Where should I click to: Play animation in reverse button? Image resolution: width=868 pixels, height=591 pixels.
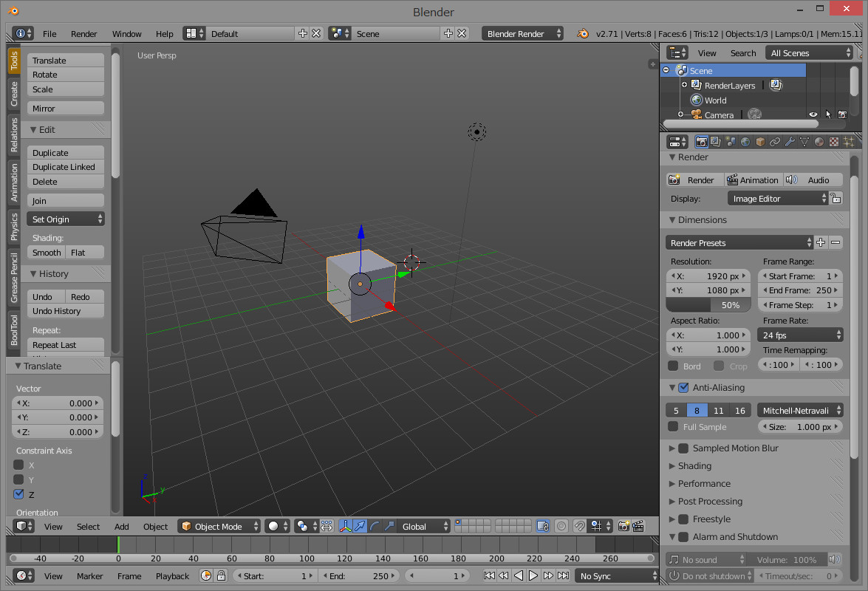pyautogui.click(x=519, y=576)
